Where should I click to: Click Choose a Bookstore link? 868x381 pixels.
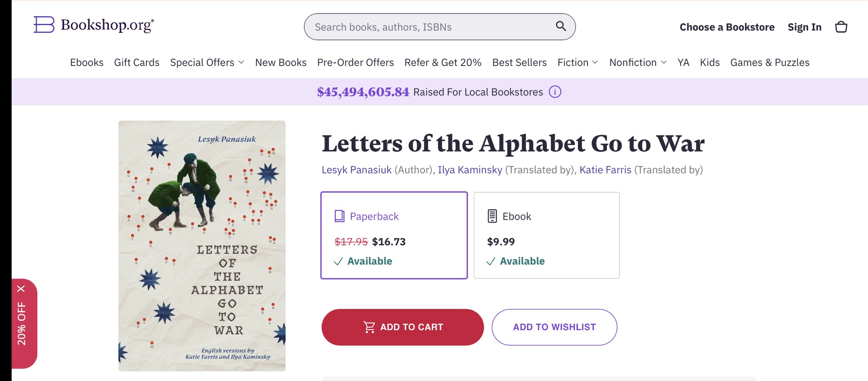727,27
